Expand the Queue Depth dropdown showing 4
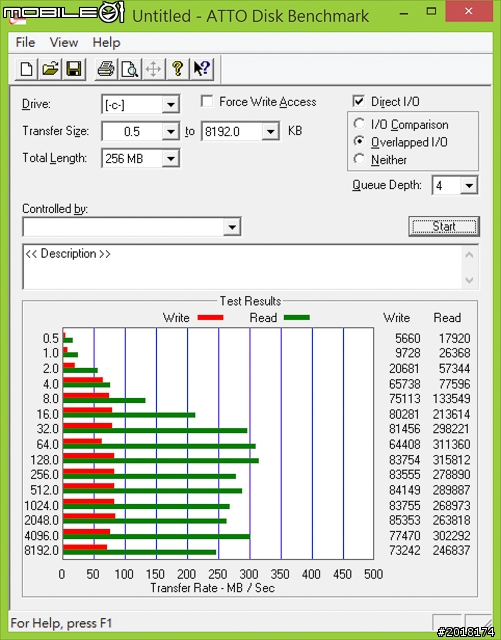The height and width of the screenshot is (640, 501). (x=469, y=186)
